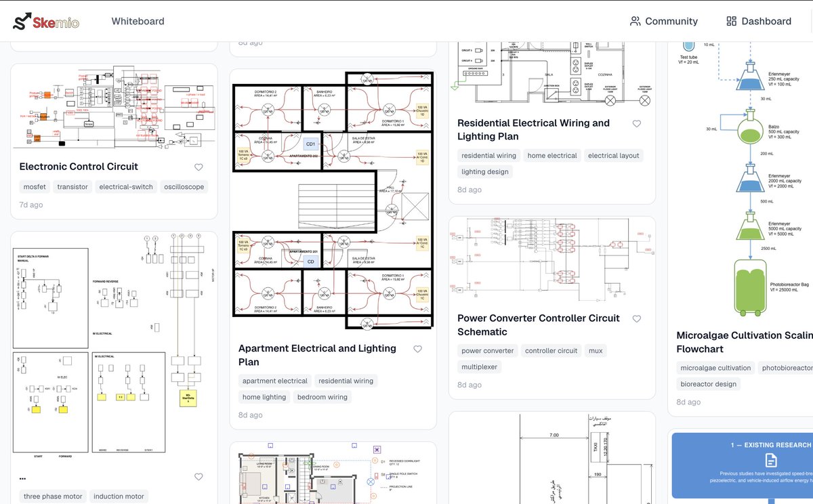Screen dimensions: 813x504
Task: Like the Apartment Electrical and Lighting Plan
Action: click(417, 349)
